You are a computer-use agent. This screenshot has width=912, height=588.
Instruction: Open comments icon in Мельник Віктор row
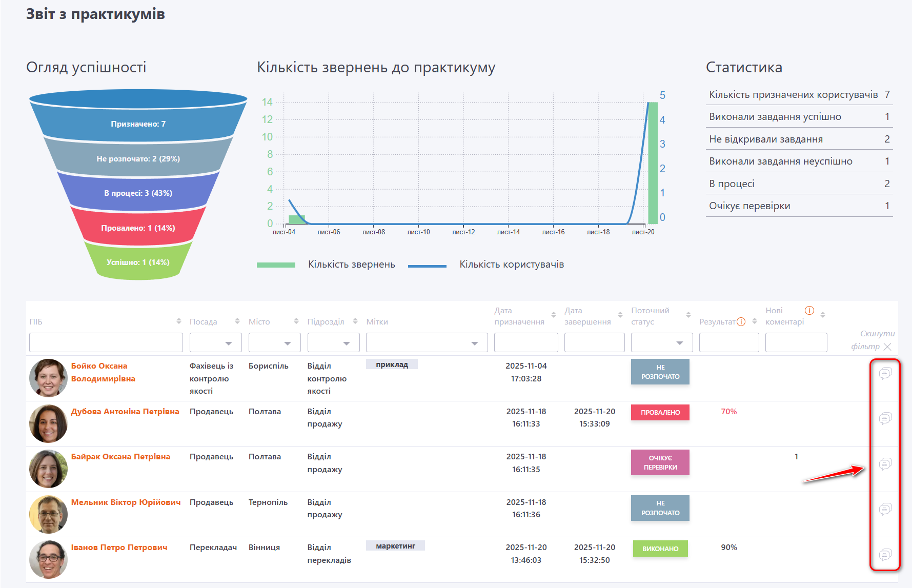click(x=885, y=509)
